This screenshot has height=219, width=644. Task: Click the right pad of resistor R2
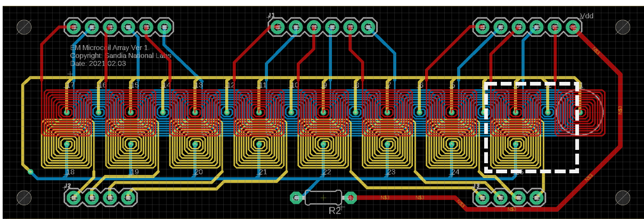[350, 198]
